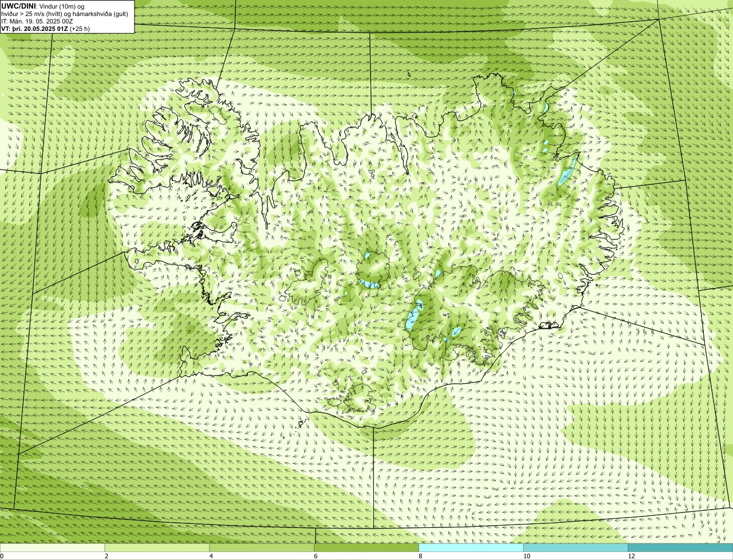
Task: Choose the 6–8 m/s dark green legend band
Action: [367, 548]
